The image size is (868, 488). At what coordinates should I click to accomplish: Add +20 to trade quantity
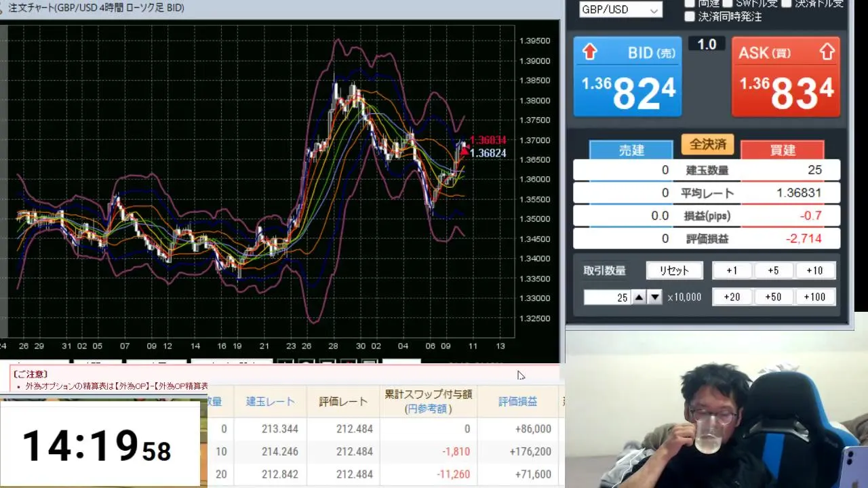pos(732,297)
